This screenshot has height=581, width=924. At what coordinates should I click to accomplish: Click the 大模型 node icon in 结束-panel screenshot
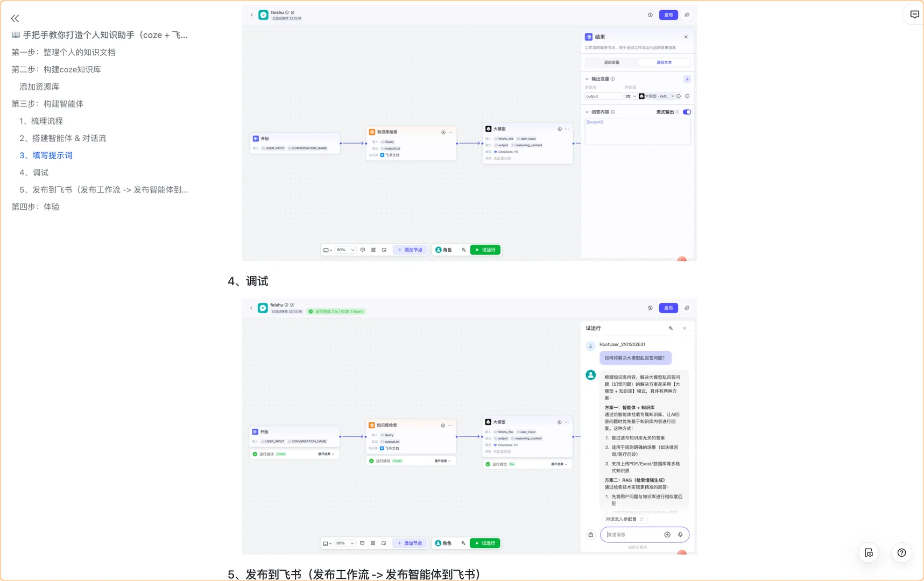pyautogui.click(x=489, y=129)
